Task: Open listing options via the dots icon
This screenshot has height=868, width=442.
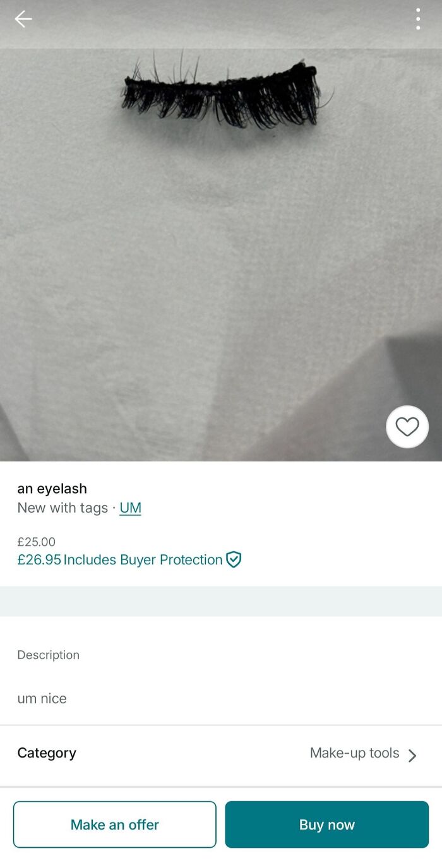Action: tap(418, 19)
